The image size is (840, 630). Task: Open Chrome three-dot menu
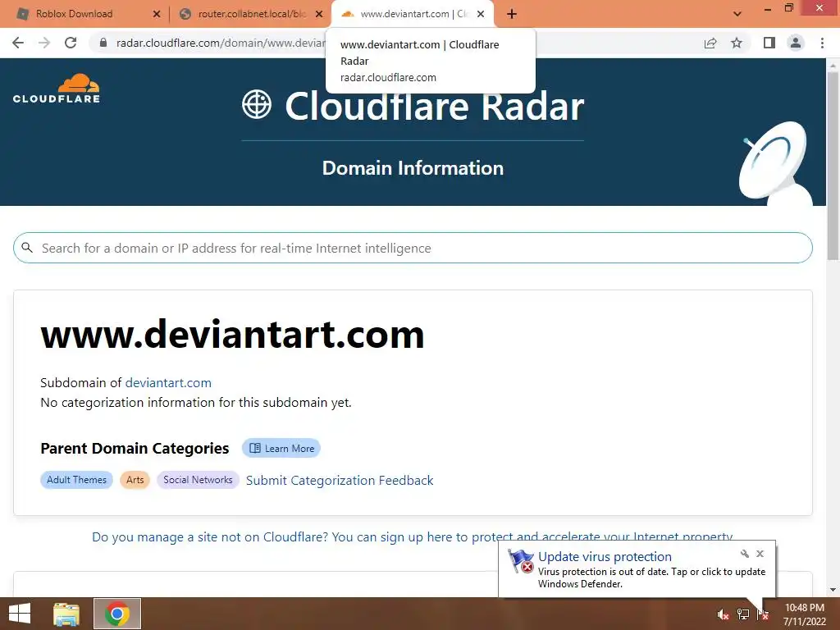822,43
